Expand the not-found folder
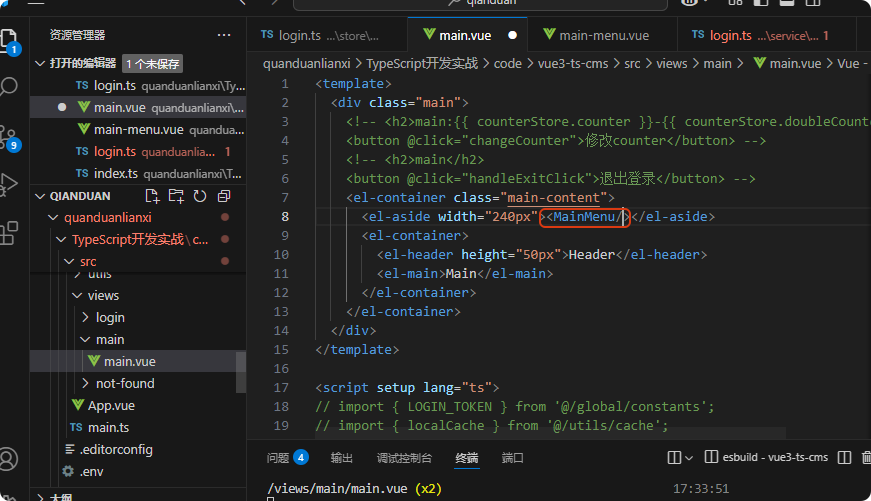The width and height of the screenshot is (871, 501). point(85,383)
